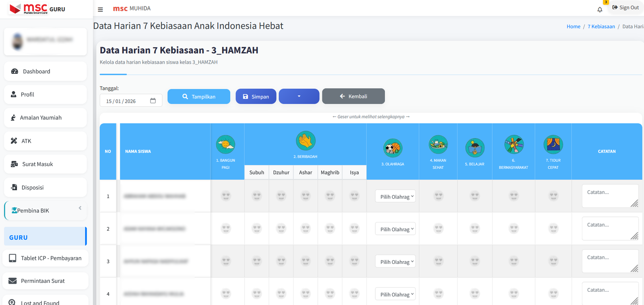The image size is (644, 305).
Task: Open Dashboard in the sidebar
Action: tap(45, 71)
